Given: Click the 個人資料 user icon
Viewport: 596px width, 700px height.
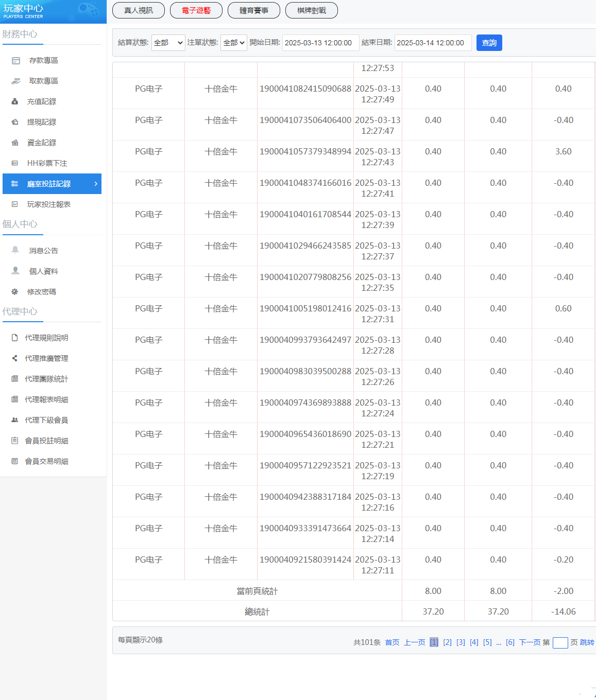Looking at the screenshot, I should click(15, 271).
